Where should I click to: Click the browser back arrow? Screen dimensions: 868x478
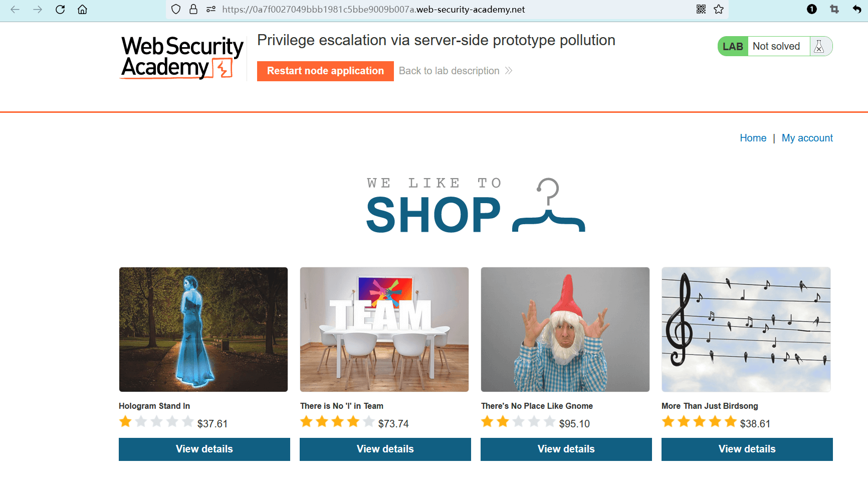click(x=15, y=10)
